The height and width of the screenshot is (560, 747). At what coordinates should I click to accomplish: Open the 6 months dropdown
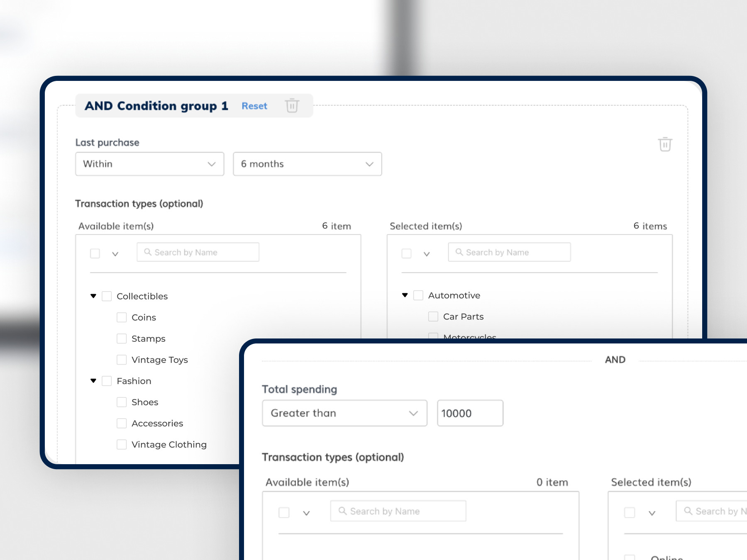tap(307, 164)
